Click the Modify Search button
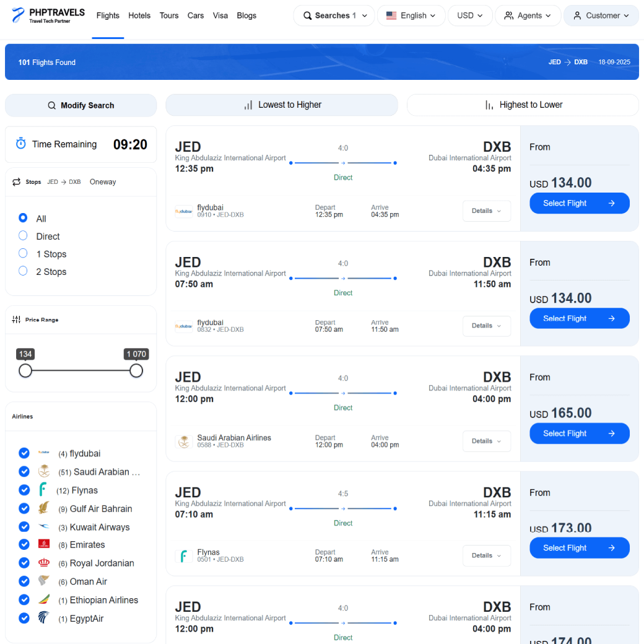Image resolution: width=644 pixels, height=644 pixels. coord(81,105)
